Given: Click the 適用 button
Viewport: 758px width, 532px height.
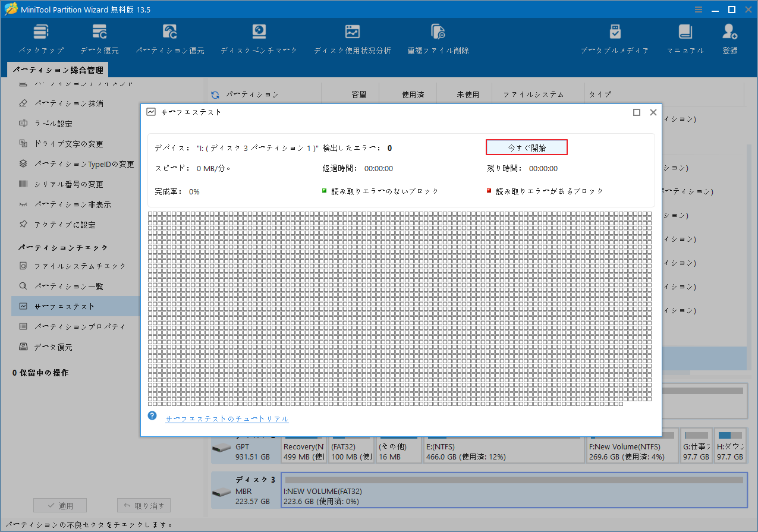Looking at the screenshot, I should click(x=59, y=505).
